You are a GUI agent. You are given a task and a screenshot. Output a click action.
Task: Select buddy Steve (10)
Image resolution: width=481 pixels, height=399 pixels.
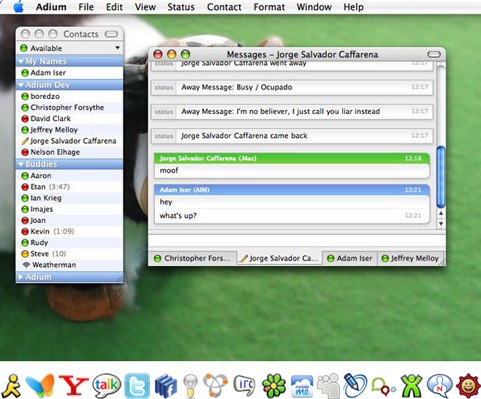tap(69, 254)
